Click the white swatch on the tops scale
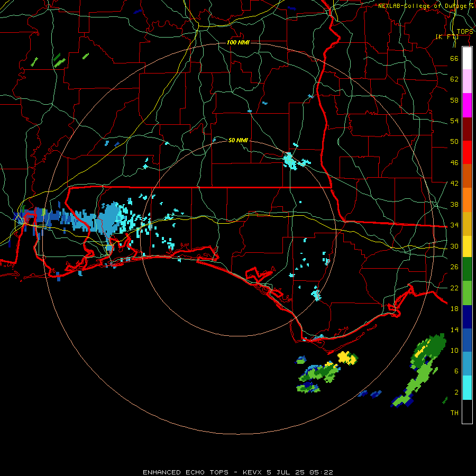Screen dimensions: 476x476 click(x=467, y=58)
